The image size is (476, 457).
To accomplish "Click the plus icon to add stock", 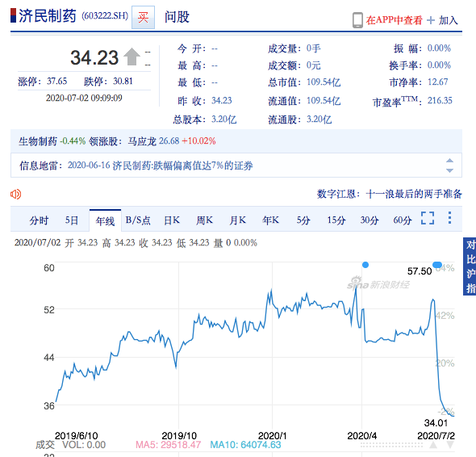I will 431,20.
